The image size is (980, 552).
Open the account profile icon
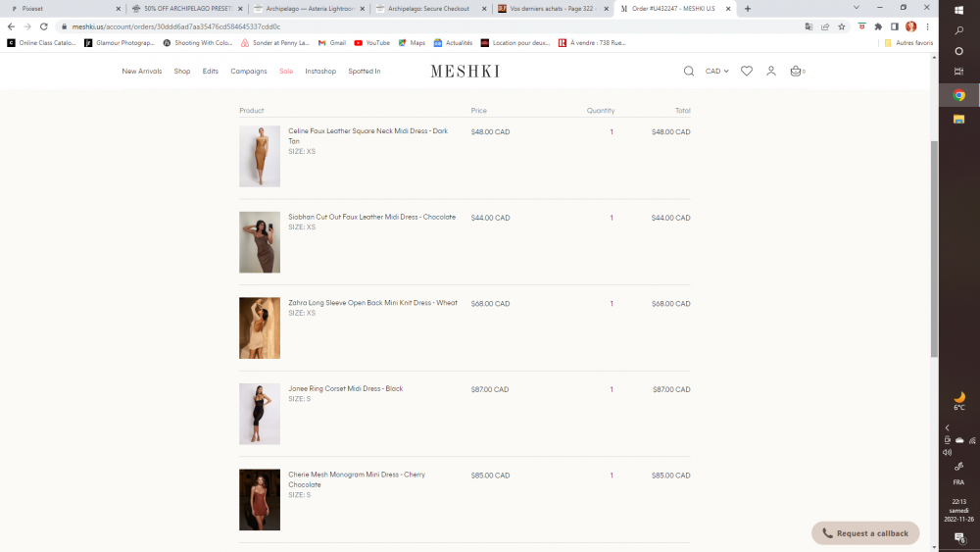tap(771, 72)
